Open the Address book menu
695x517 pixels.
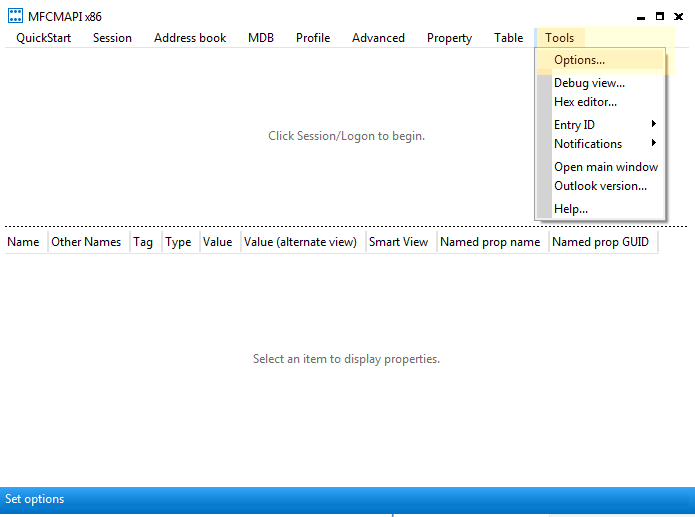point(190,38)
